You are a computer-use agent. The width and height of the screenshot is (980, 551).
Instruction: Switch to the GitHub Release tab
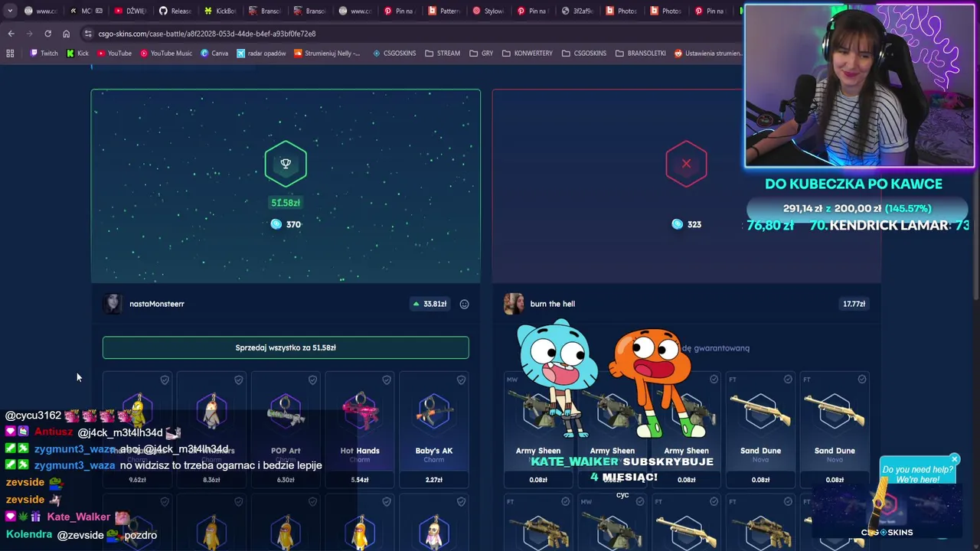click(x=175, y=11)
